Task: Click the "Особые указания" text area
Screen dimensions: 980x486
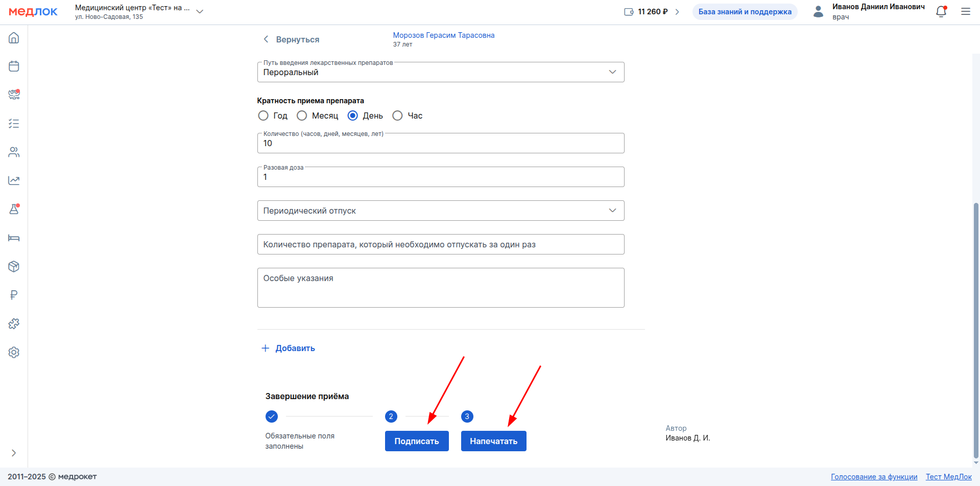Action: [x=440, y=288]
